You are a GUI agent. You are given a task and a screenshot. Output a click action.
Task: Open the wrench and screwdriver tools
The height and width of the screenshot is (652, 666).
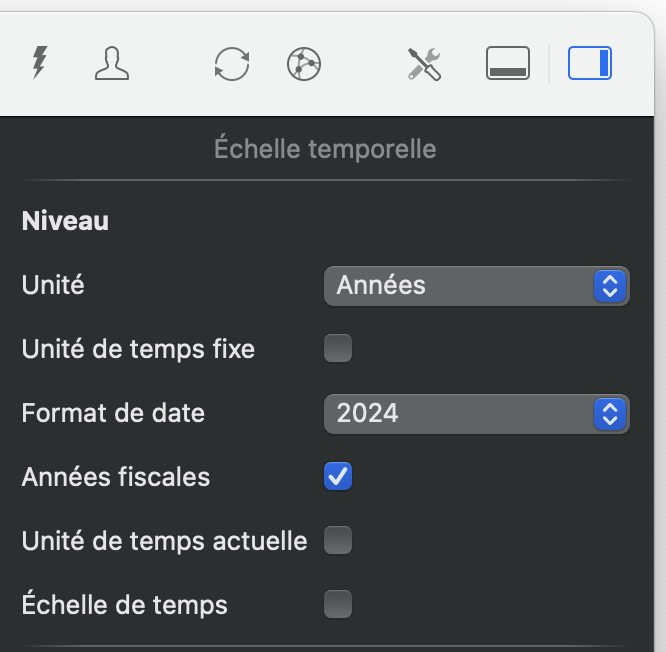pos(424,65)
